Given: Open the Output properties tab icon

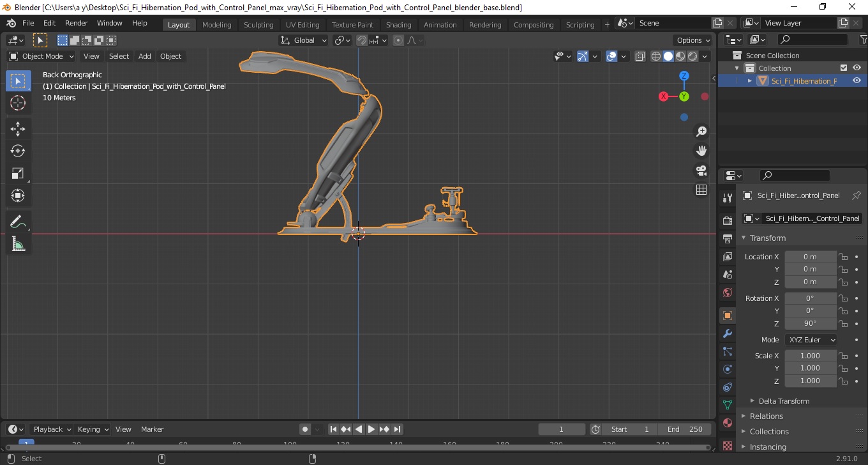Looking at the screenshot, I should click(727, 239).
